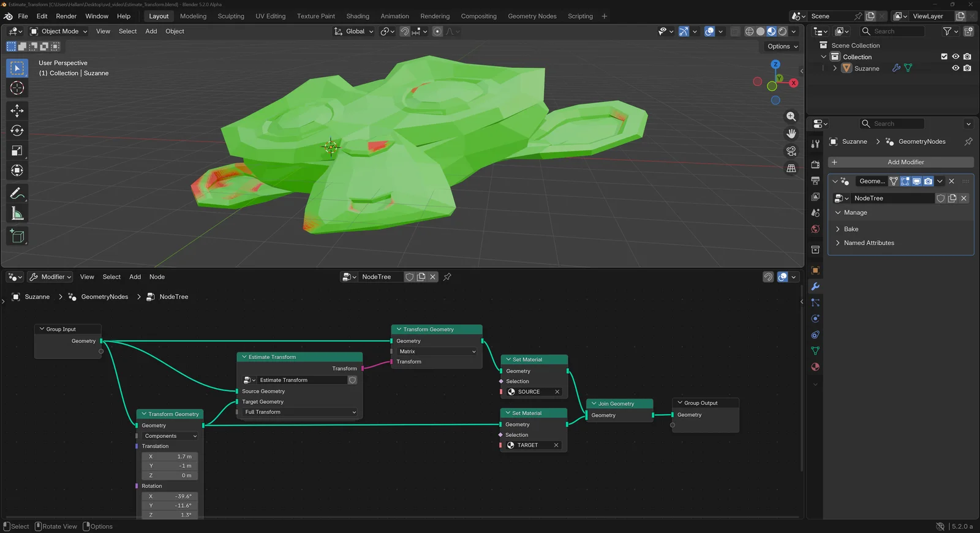
Task: Click the viewport pan hand icon
Action: pyautogui.click(x=791, y=134)
